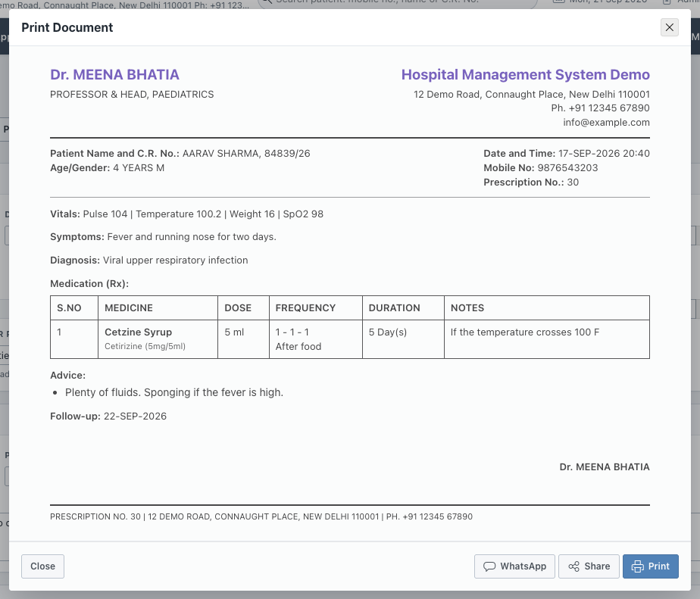Send prescription via the WhatsApp button
The height and width of the screenshot is (599, 700).
tap(514, 566)
